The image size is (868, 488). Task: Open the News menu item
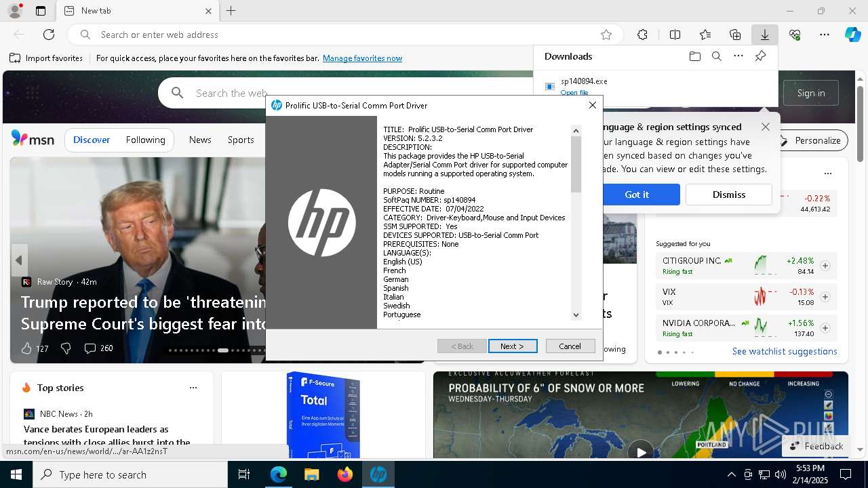(x=200, y=140)
